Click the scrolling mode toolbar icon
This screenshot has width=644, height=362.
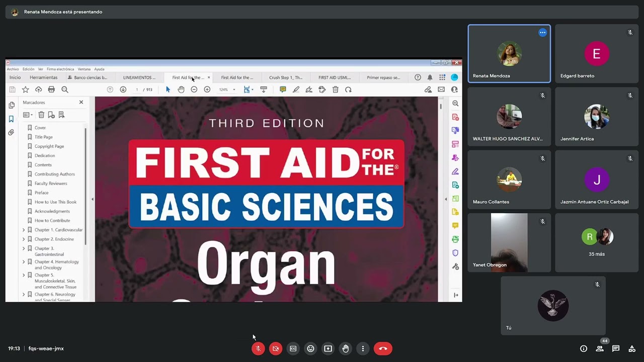pyautogui.click(x=263, y=89)
